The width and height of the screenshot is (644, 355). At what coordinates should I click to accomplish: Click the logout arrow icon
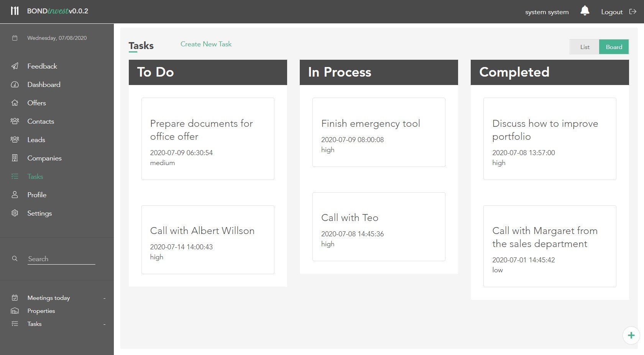633,11
